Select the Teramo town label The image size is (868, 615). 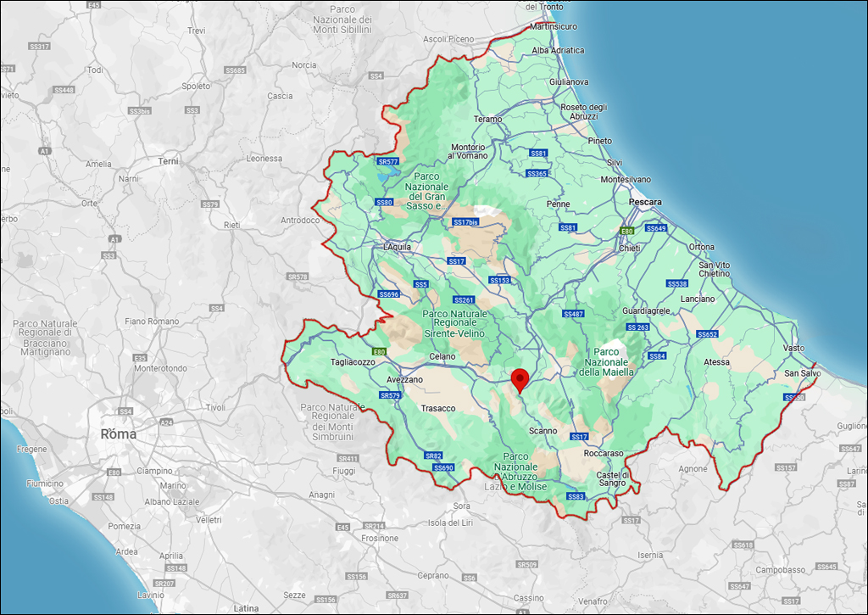tap(488, 120)
